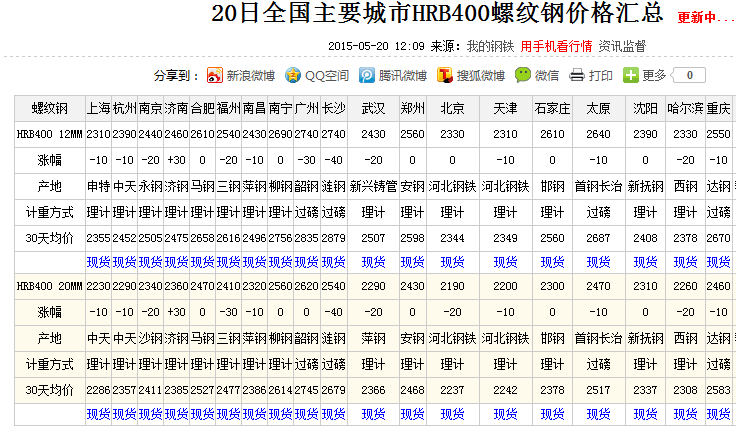Viewport: 736px width, 427px height.
Task: Open the red 用手机看行情 link
Action: click(x=556, y=46)
